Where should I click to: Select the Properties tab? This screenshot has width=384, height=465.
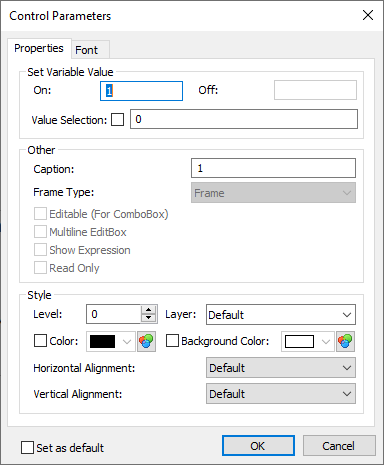click(x=39, y=48)
